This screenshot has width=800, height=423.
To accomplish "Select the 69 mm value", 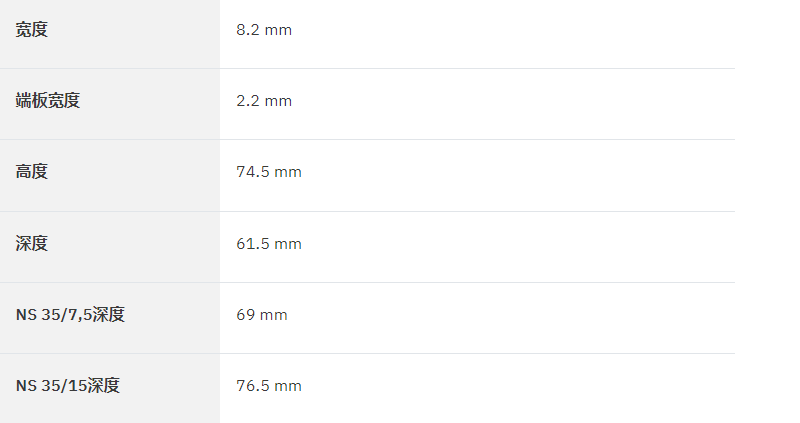I will click(x=262, y=314).
